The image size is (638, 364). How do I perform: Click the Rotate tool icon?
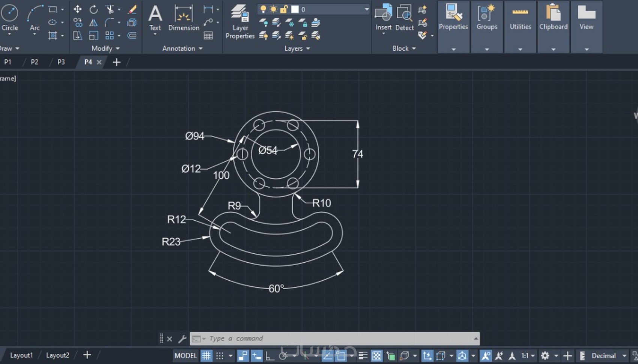[93, 9]
